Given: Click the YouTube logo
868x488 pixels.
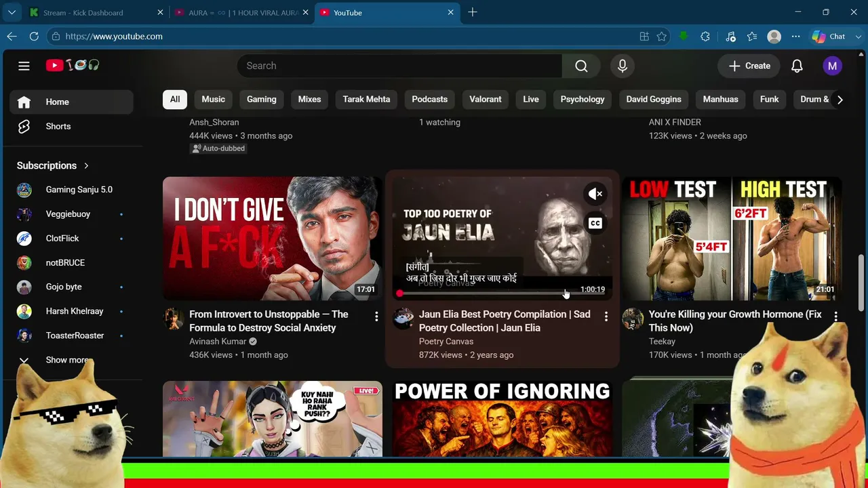Looking at the screenshot, I should pos(73,65).
